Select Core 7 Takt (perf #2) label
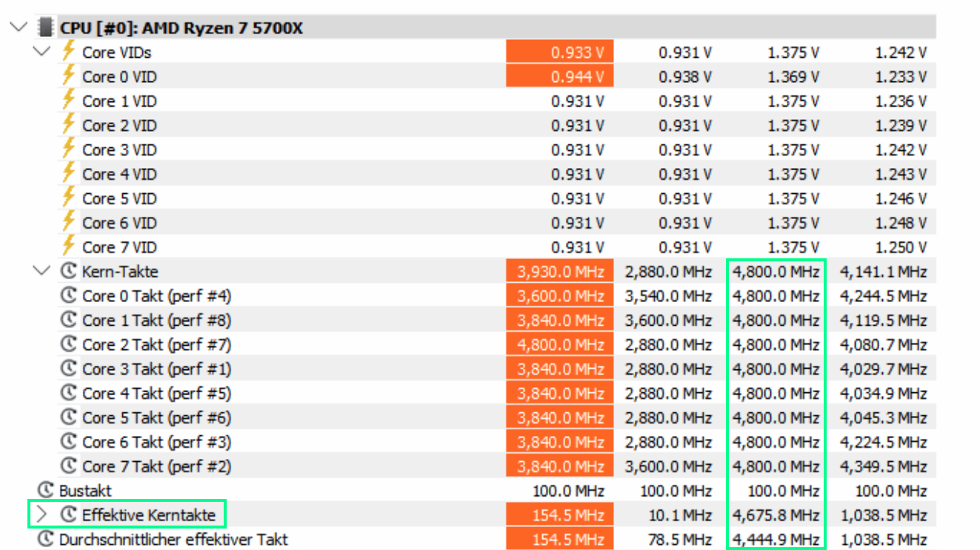 pyautogui.click(x=156, y=466)
